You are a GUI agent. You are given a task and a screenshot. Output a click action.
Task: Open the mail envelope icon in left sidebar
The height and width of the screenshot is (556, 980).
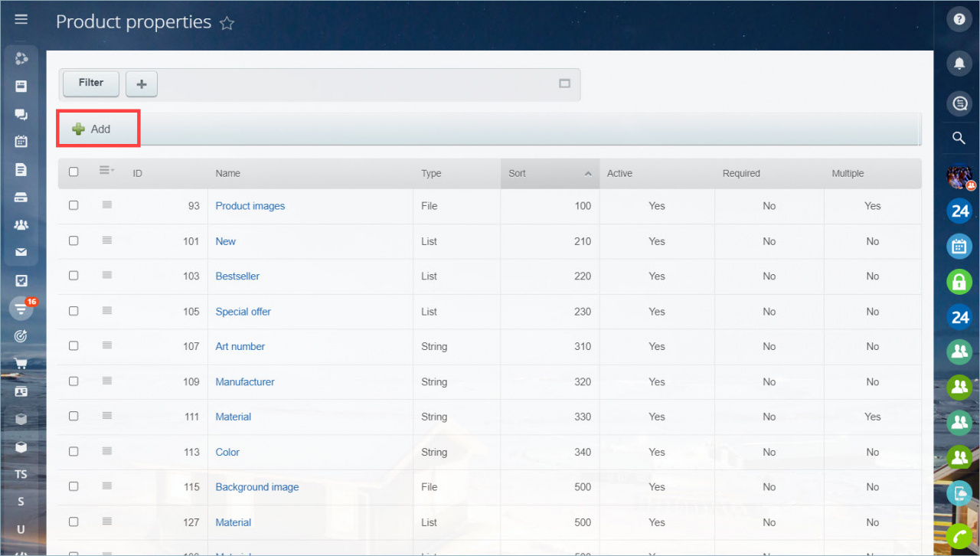pyautogui.click(x=21, y=252)
